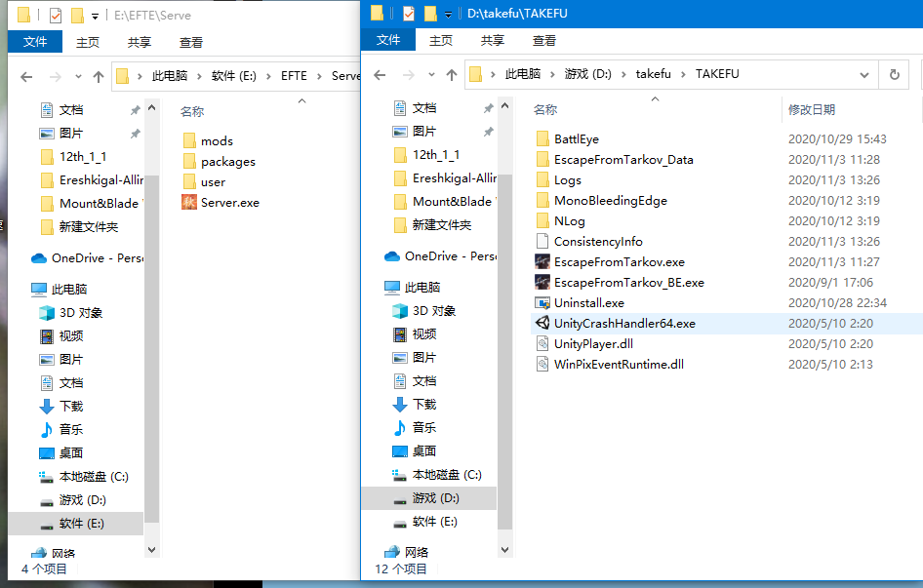923x588 pixels.
Task: Click the mods folder icon in the EFTE window
Action: [189, 140]
